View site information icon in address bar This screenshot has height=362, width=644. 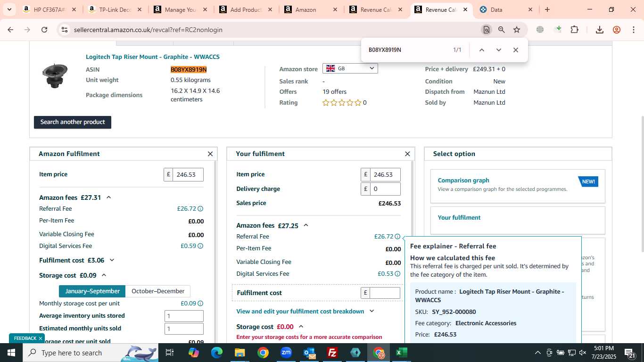[x=65, y=30]
